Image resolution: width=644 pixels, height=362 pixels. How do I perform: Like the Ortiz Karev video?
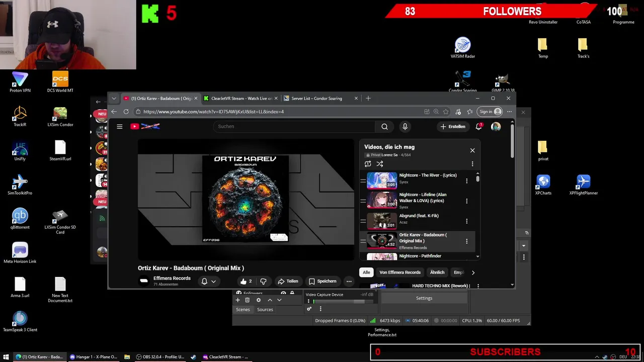(246, 281)
